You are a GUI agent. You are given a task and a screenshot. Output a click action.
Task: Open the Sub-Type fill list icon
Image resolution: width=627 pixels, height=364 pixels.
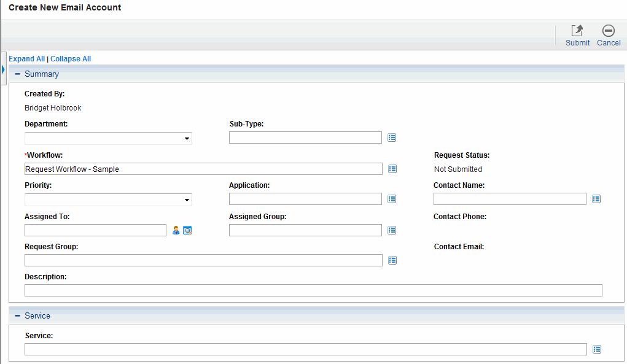[392, 137]
